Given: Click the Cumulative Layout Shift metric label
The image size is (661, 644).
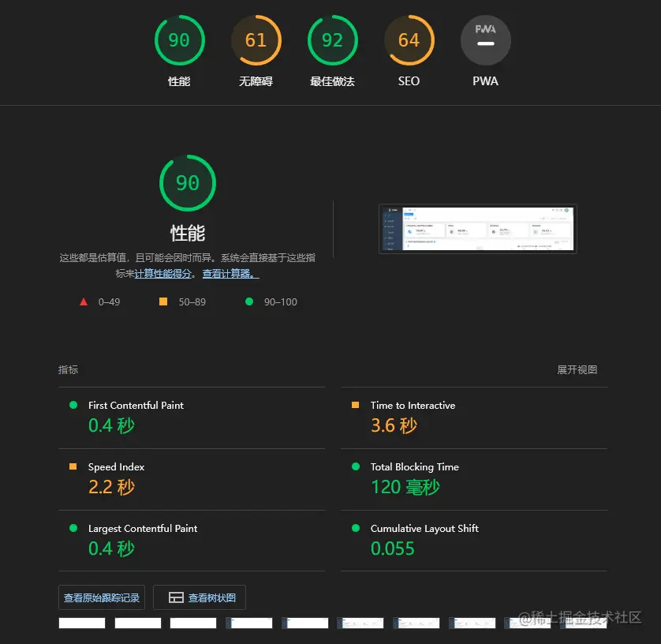Looking at the screenshot, I should 424,529.
